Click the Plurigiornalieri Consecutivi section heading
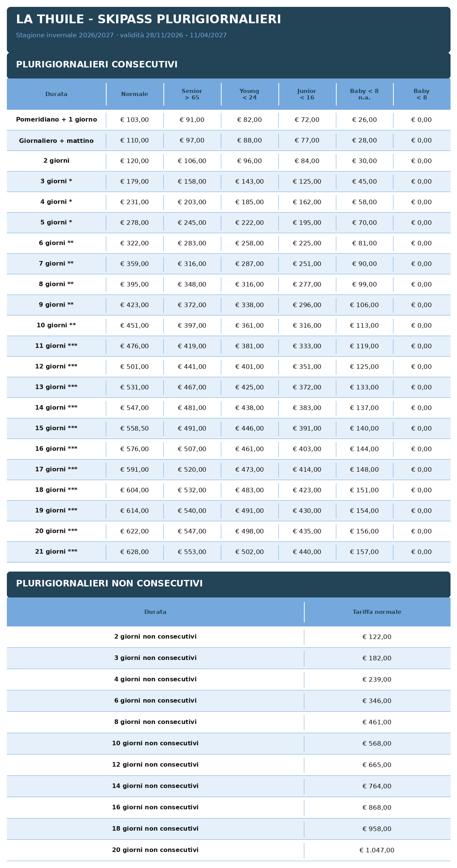This screenshot has height=868, width=457. pos(97,65)
